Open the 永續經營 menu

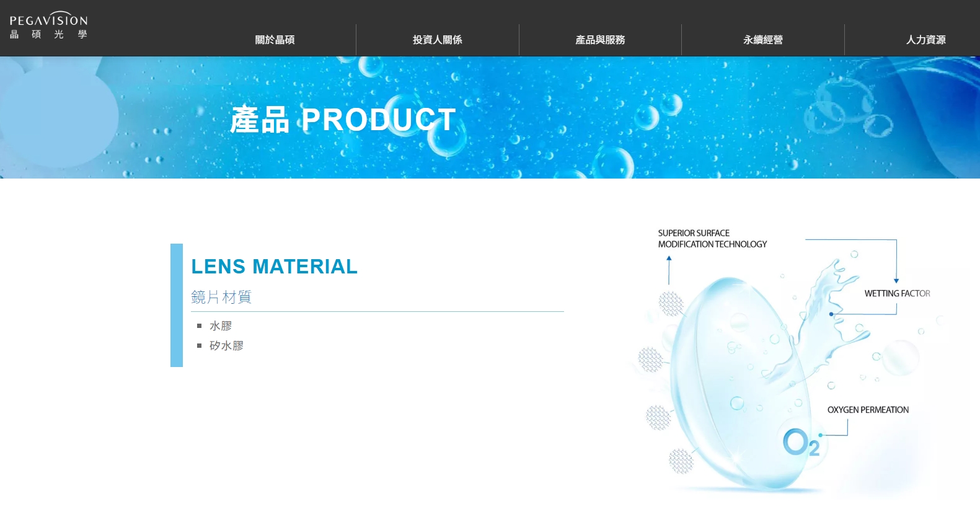pyautogui.click(x=763, y=40)
